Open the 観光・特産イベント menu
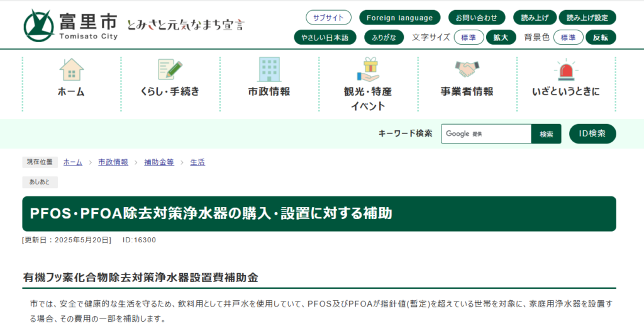This screenshot has width=644, height=333. click(x=369, y=99)
